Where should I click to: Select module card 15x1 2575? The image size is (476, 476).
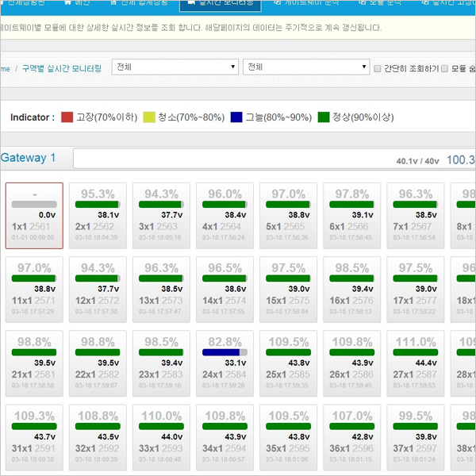pos(289,290)
